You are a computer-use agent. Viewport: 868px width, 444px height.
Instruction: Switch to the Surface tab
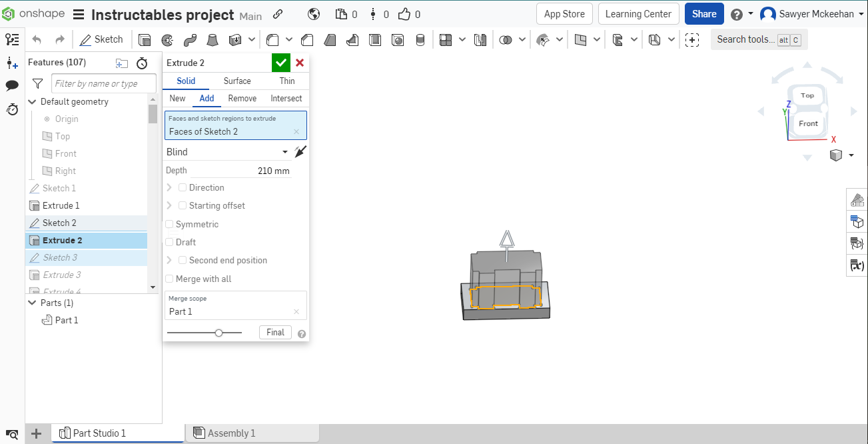pyautogui.click(x=237, y=81)
